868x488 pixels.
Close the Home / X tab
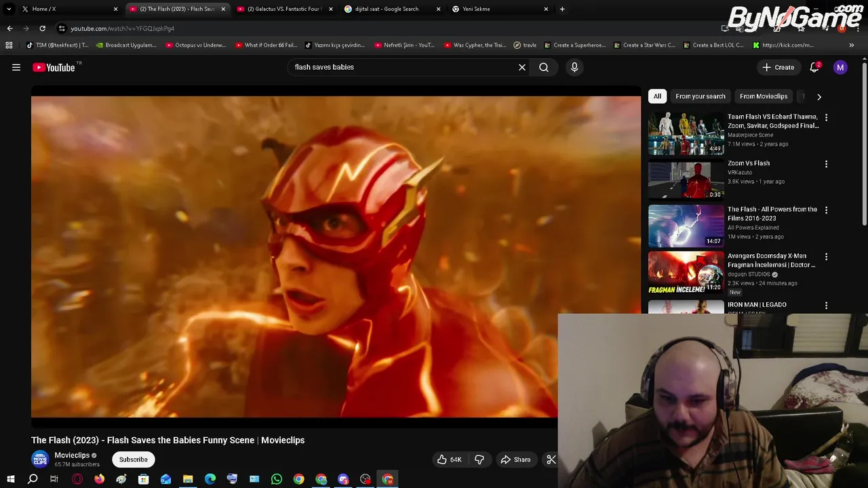point(115,9)
